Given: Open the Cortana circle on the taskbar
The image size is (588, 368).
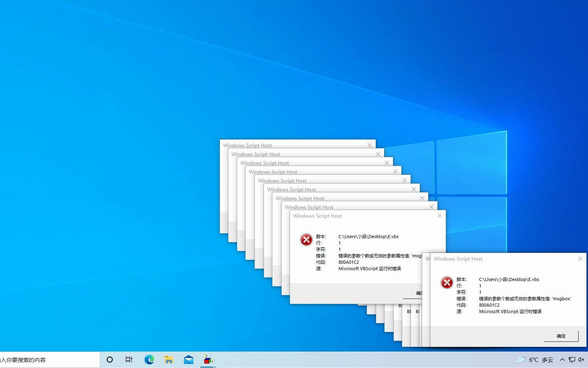Looking at the screenshot, I should (x=110, y=360).
